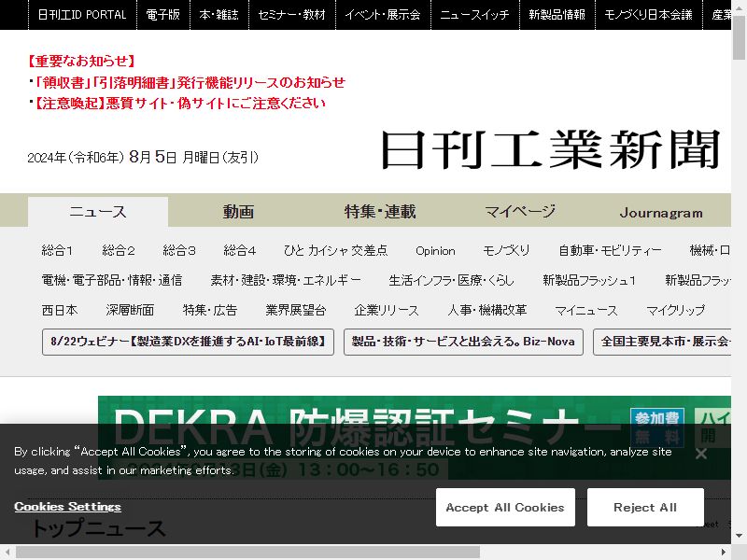Click the Biz-Nova 製品・技術・サービス button

click(x=463, y=342)
